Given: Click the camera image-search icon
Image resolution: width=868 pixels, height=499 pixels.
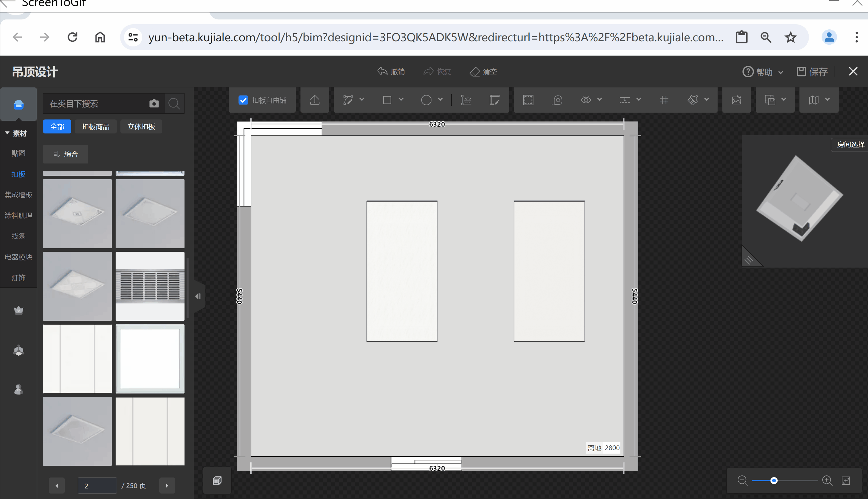Looking at the screenshot, I should [x=154, y=103].
